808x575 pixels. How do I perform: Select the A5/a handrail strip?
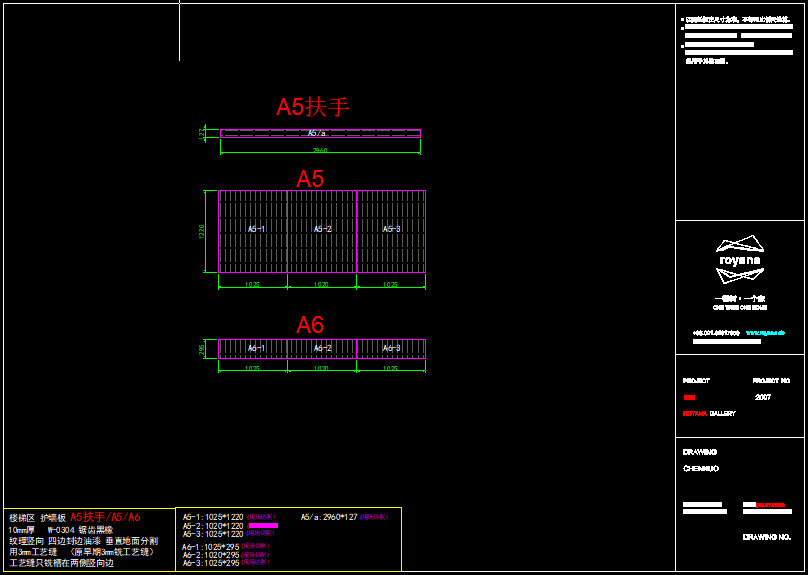(x=320, y=133)
